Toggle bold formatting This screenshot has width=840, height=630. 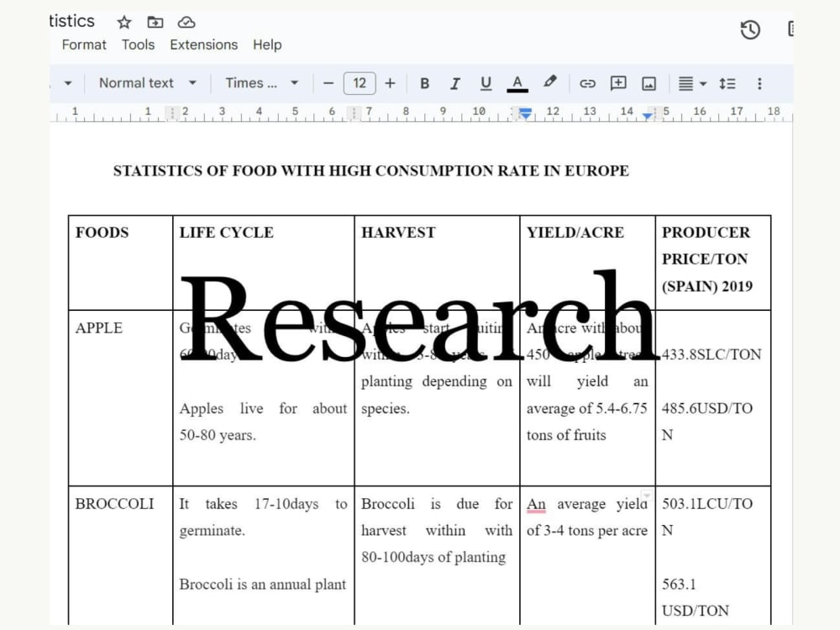425,83
